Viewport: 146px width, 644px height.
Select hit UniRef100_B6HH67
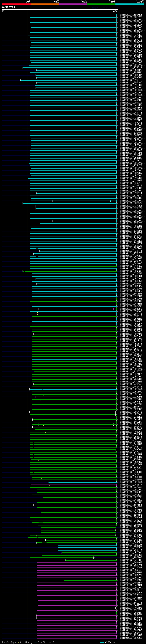pyautogui.click(x=131, y=562)
